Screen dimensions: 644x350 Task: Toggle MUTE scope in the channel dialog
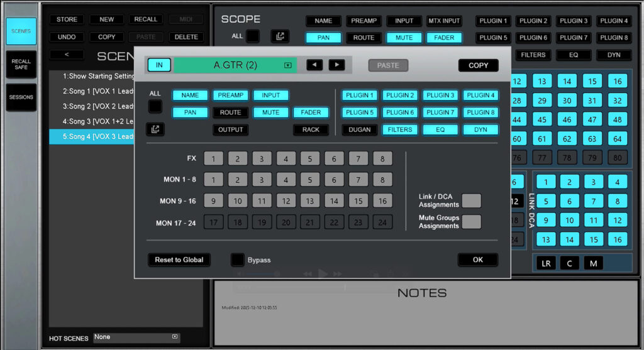(x=270, y=112)
